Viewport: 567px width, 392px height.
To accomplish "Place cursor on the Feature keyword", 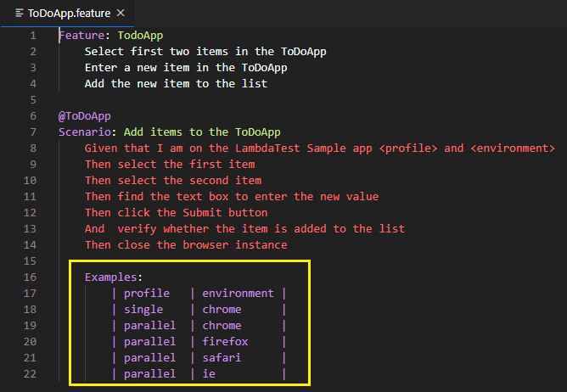I will coord(81,36).
